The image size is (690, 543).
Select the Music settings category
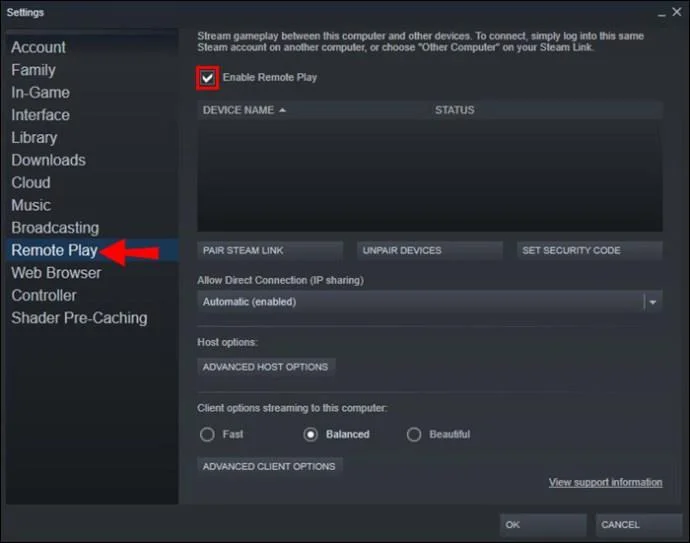31,205
